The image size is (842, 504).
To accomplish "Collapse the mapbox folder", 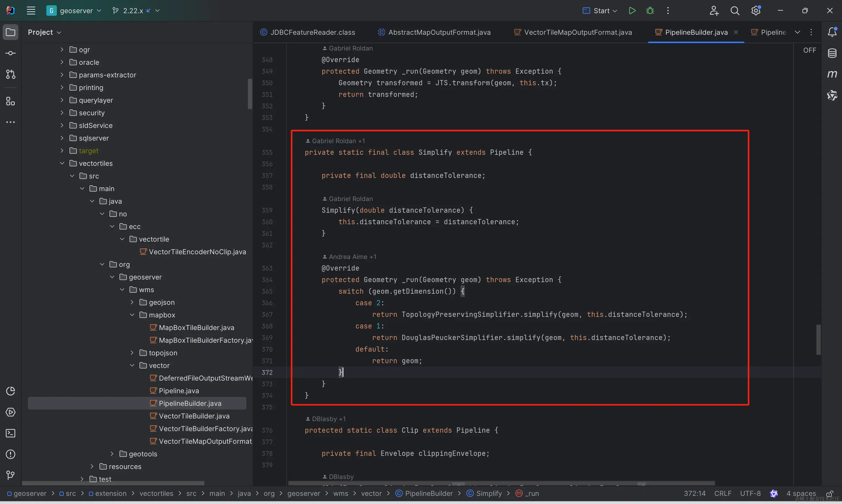I will 132,315.
